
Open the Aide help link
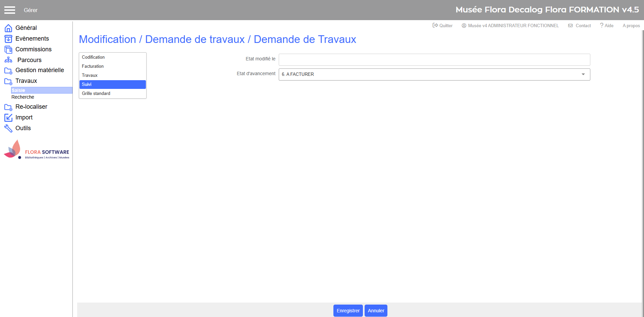pyautogui.click(x=607, y=25)
